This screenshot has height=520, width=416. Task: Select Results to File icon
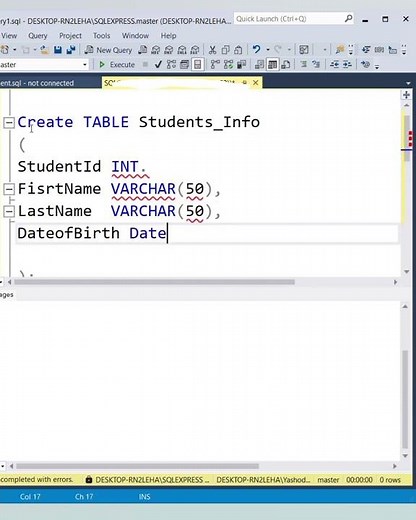286,64
